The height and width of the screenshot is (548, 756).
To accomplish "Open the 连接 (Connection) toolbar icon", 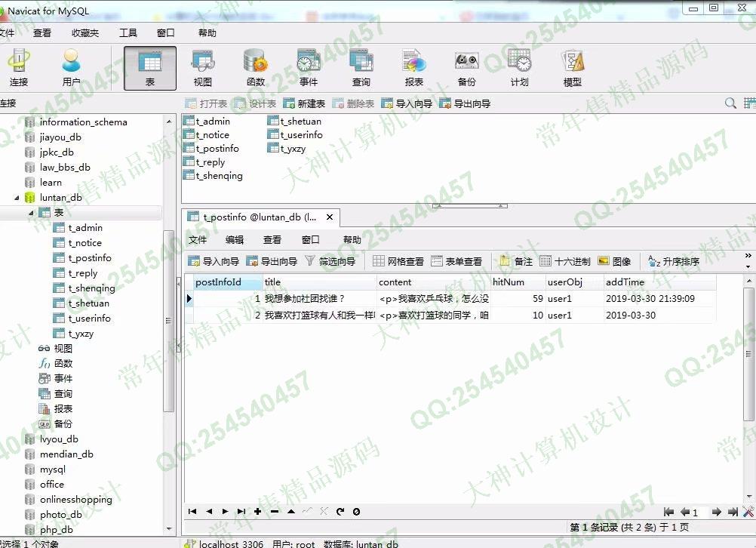I will tap(19, 67).
